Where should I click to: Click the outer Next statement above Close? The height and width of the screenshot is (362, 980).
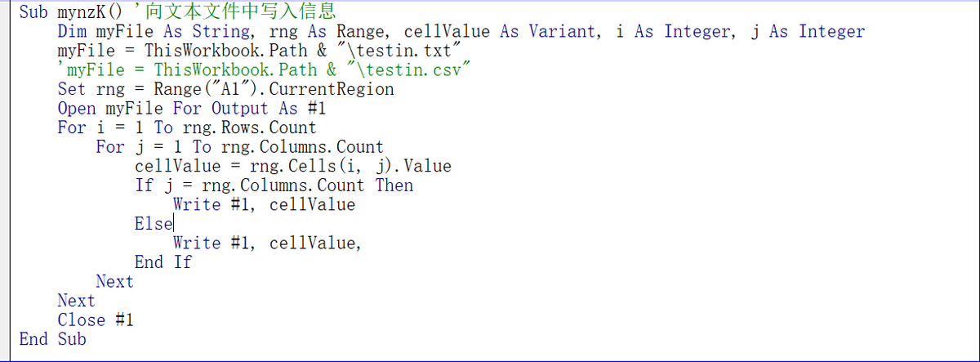[x=76, y=301]
